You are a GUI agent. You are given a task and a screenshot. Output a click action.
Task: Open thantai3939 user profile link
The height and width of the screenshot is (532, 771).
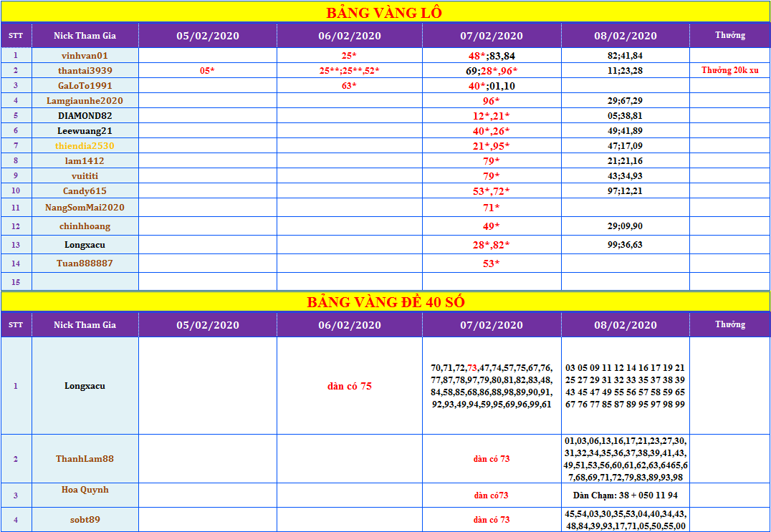(85, 70)
